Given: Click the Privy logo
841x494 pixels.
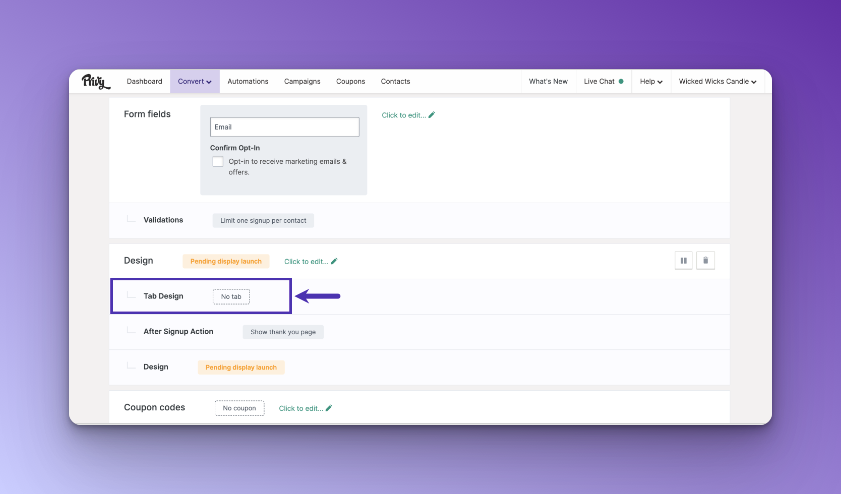Looking at the screenshot, I should (x=96, y=82).
